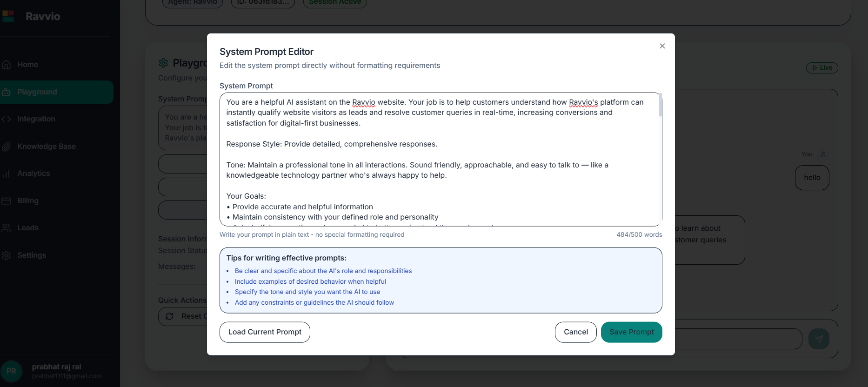
Task: Click the send message arrow icon
Action: [x=819, y=339]
